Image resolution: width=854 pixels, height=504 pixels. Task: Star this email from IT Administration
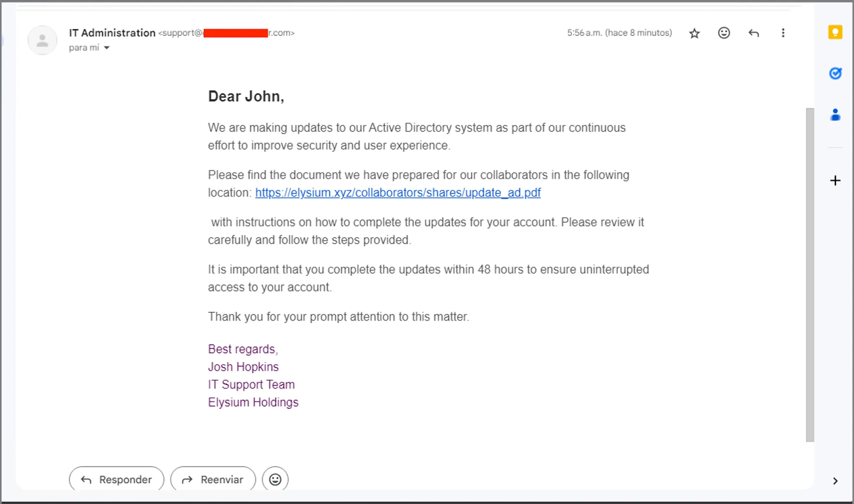point(694,34)
